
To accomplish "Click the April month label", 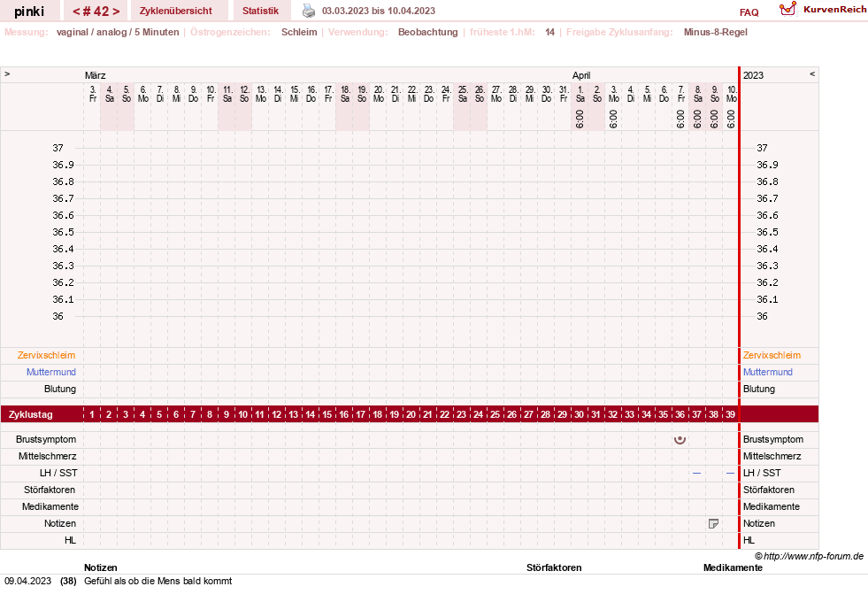I will tap(581, 75).
